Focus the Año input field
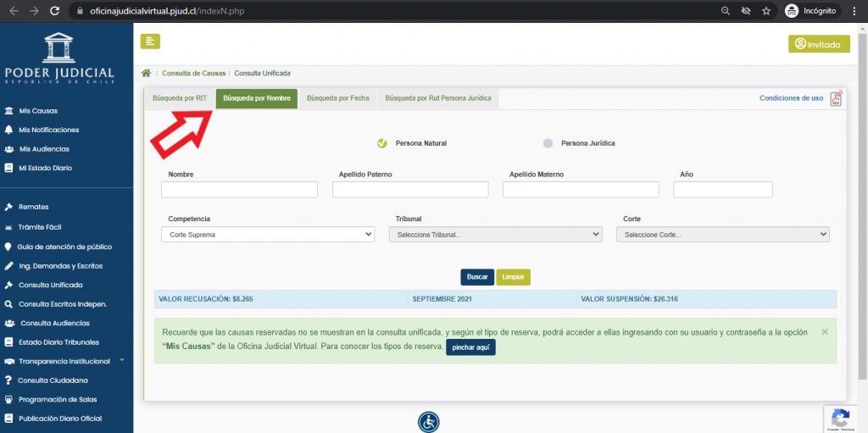868x433 pixels. click(723, 189)
